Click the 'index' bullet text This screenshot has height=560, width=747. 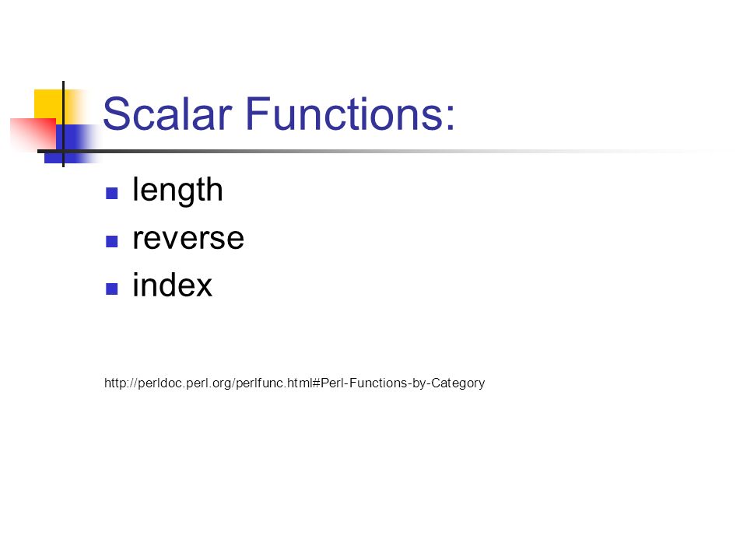pyautogui.click(x=172, y=285)
